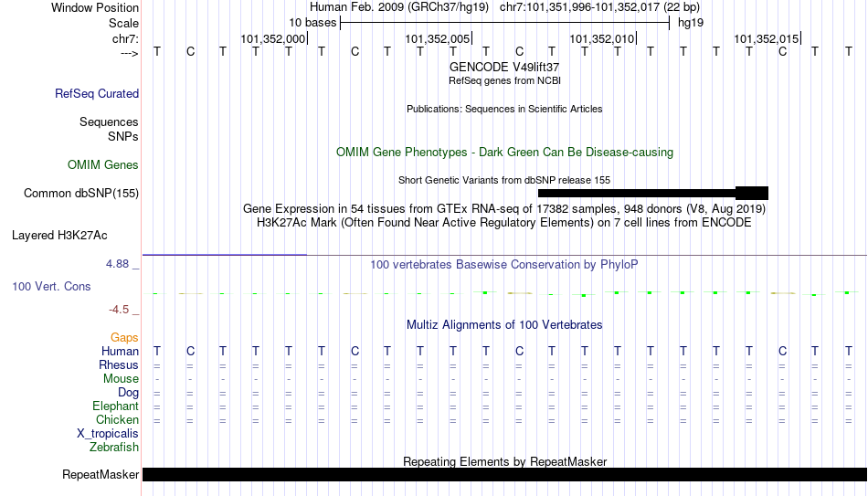Click the hg19 label beside scale bar
This screenshot has height=496, width=868.
[691, 23]
